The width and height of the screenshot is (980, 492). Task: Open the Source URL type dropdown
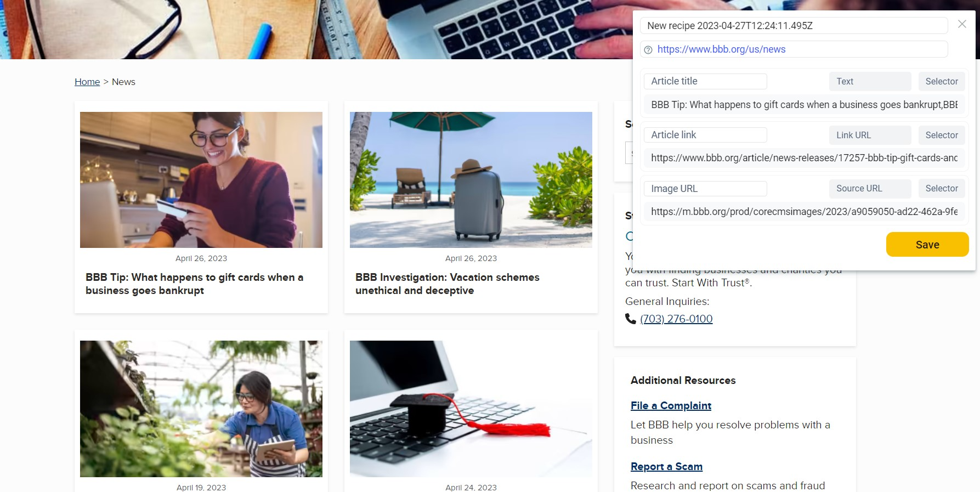click(870, 188)
